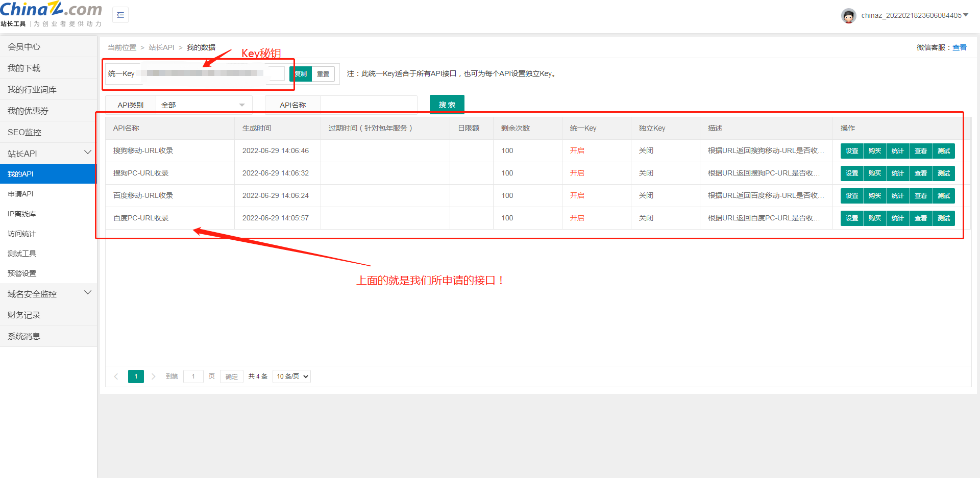Click 查看 for 搜狗PC-URL收录 row
This screenshot has height=478, width=980.
pyautogui.click(x=921, y=173)
